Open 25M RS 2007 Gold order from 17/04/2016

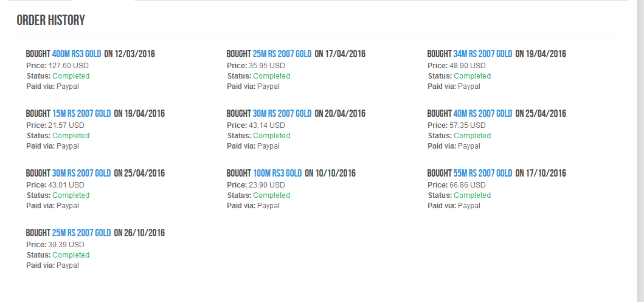coord(282,54)
